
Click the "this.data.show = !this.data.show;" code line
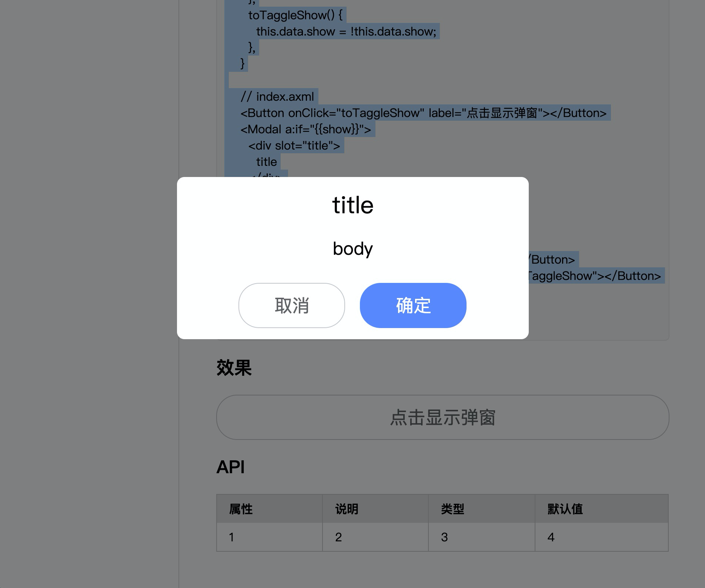[346, 31]
